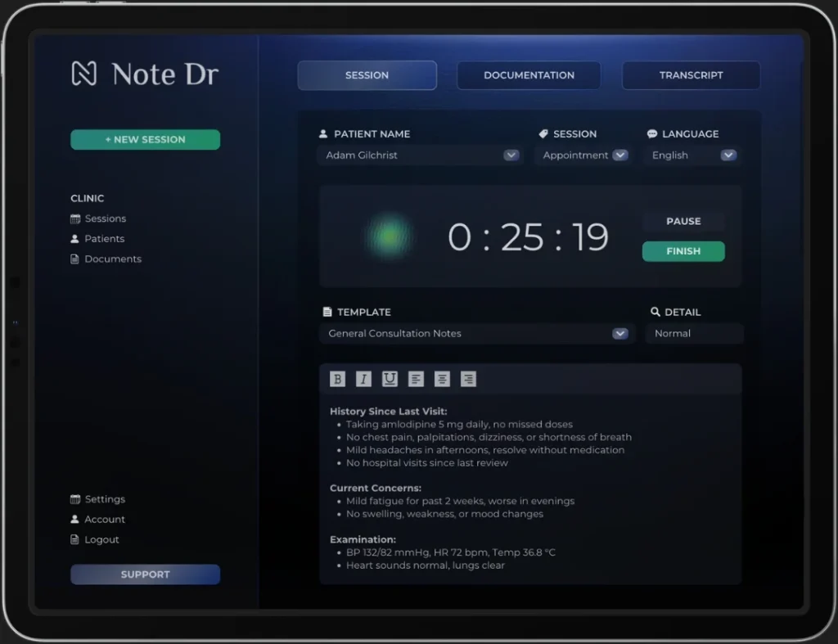Open Patients in the clinic sidebar
Viewport: 838px width, 644px height.
(x=104, y=239)
